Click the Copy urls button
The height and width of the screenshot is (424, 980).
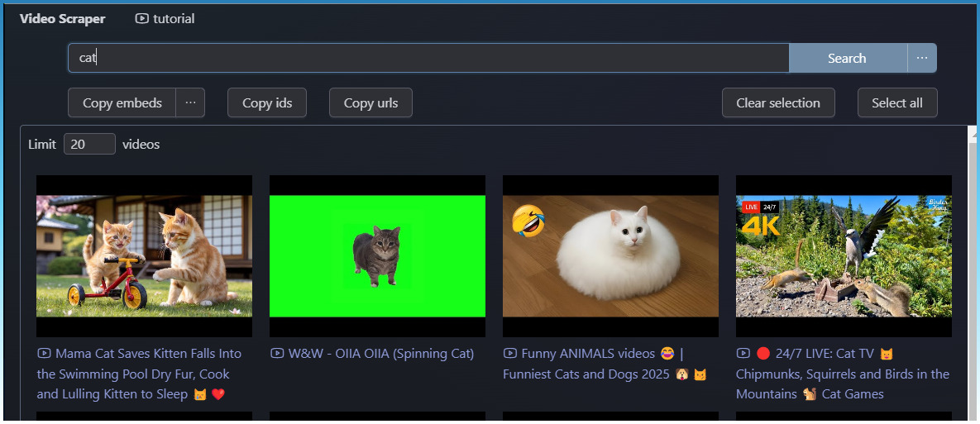[x=370, y=102]
